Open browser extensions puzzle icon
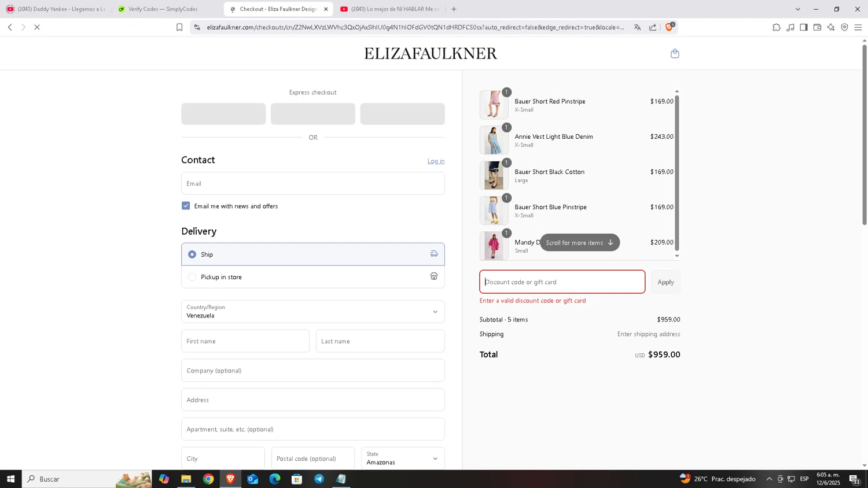868x488 pixels. tap(777, 27)
